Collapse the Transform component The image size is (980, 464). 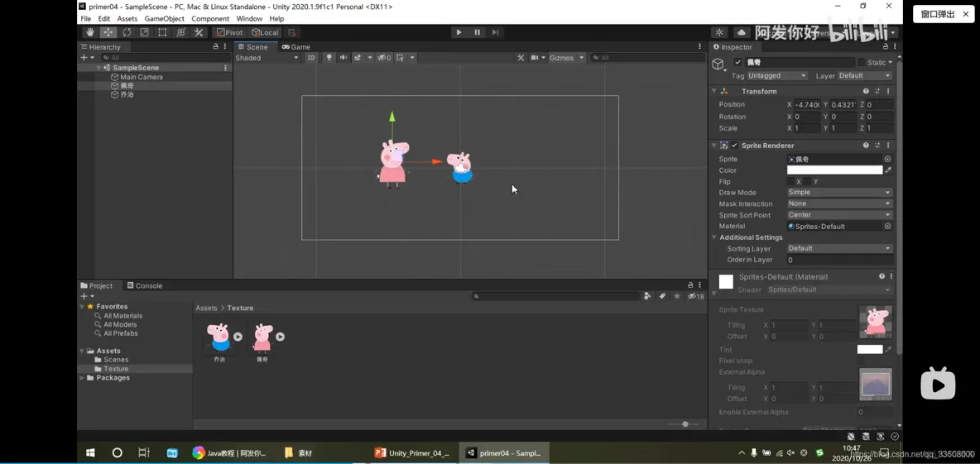point(714,91)
